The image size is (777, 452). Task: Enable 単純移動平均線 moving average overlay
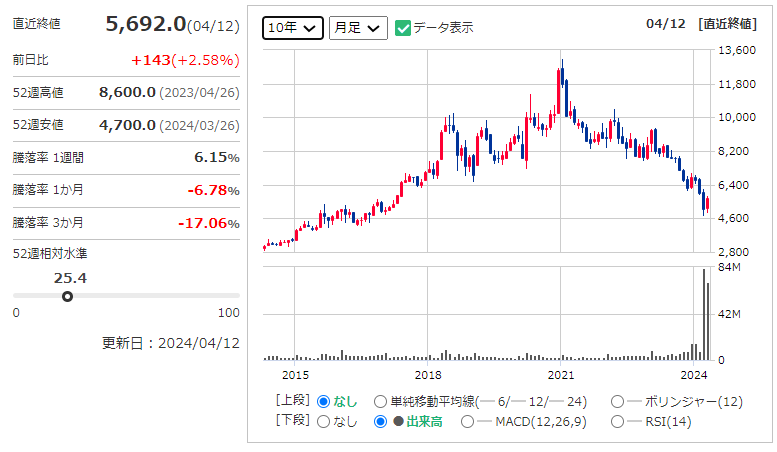(381, 401)
